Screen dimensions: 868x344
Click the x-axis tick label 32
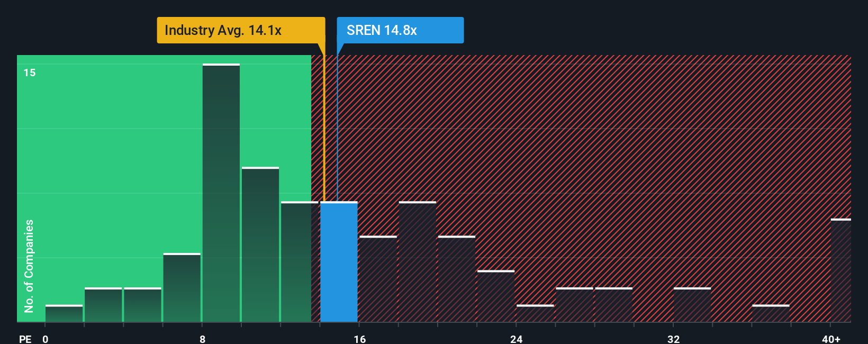[673, 339]
